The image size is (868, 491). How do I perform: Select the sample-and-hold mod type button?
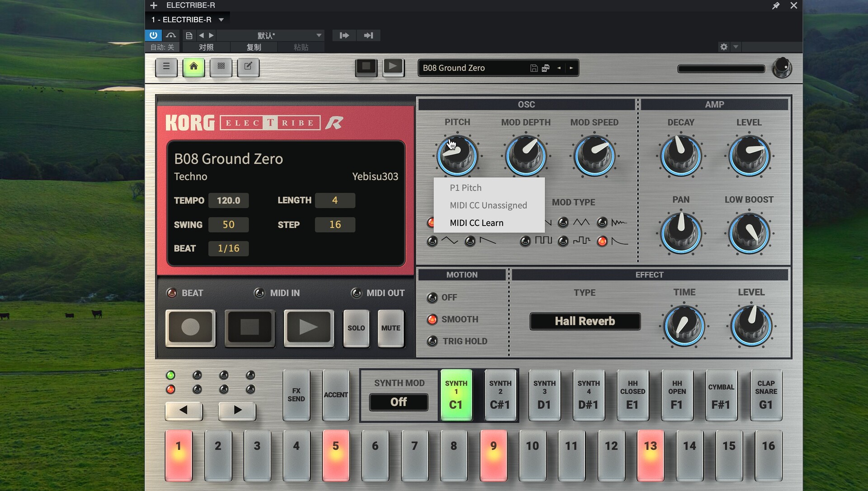point(563,241)
